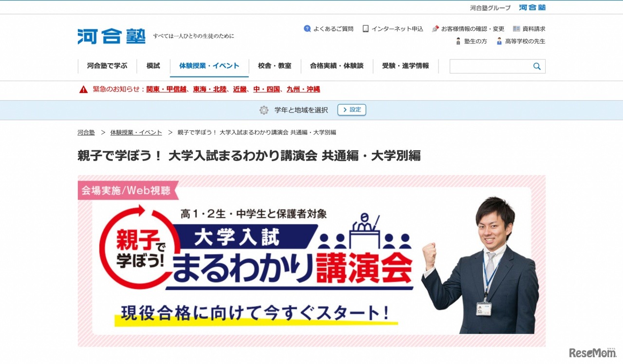Click the red alert triangle icon
Image resolution: width=623 pixels, height=364 pixels.
pyautogui.click(x=83, y=90)
